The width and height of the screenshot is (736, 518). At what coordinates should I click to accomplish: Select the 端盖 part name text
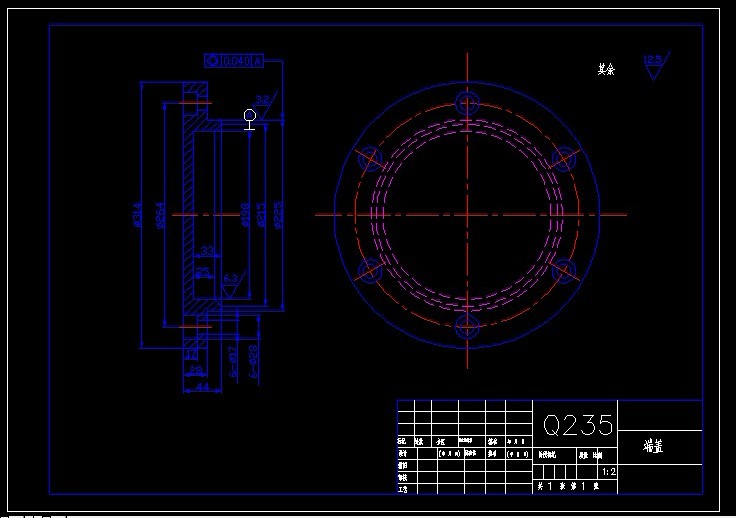click(653, 446)
